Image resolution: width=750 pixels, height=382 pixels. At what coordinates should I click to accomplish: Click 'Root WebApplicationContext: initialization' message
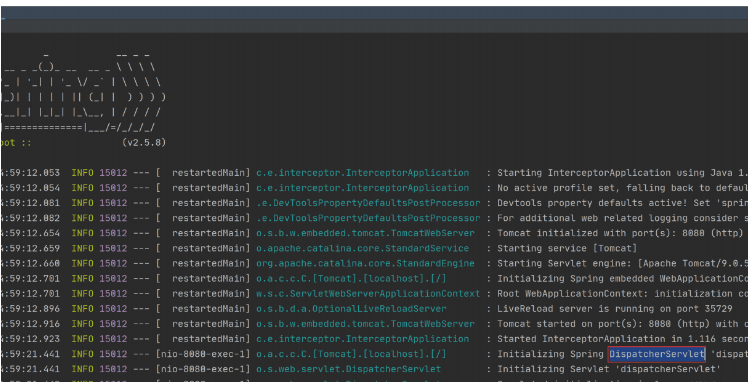point(622,294)
